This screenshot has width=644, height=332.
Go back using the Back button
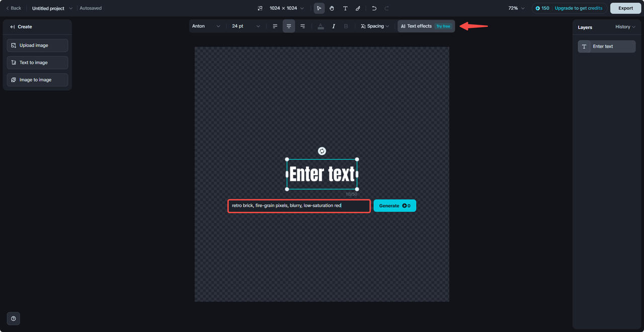point(14,8)
